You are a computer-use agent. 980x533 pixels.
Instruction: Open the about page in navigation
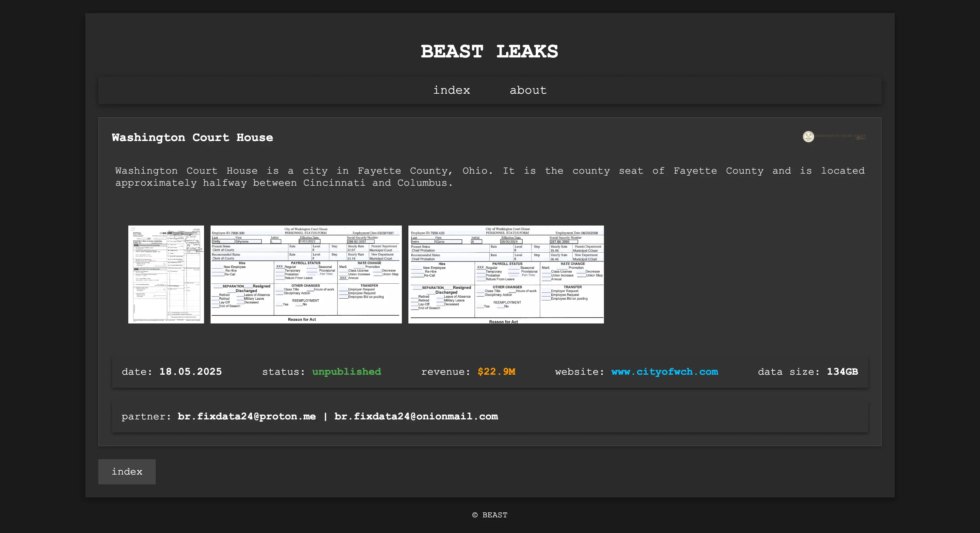tap(528, 90)
